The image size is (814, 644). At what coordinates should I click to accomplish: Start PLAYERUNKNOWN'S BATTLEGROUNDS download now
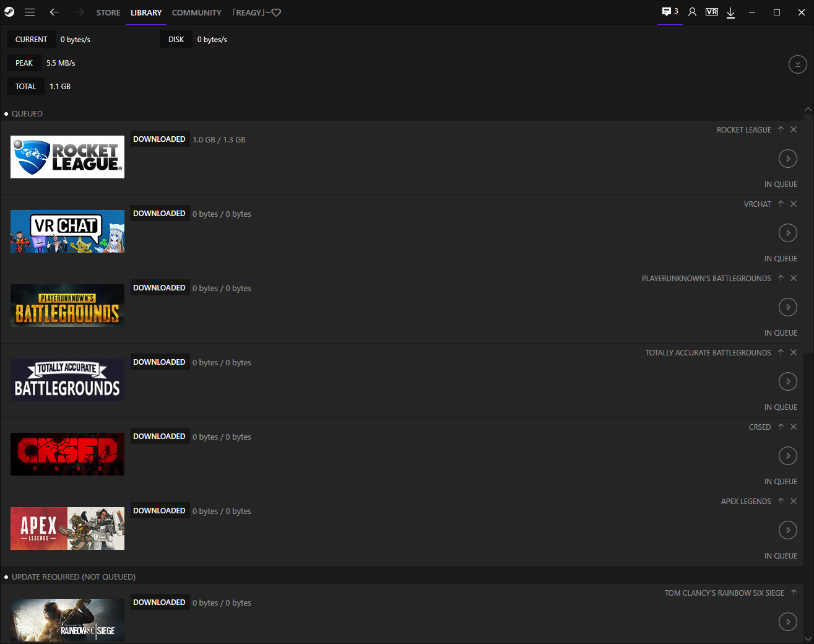788,307
